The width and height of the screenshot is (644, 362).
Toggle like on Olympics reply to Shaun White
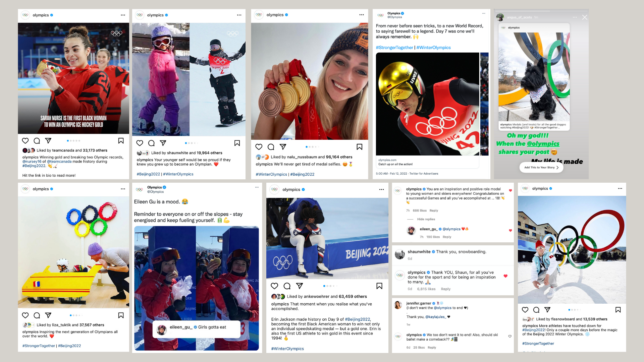click(x=505, y=276)
